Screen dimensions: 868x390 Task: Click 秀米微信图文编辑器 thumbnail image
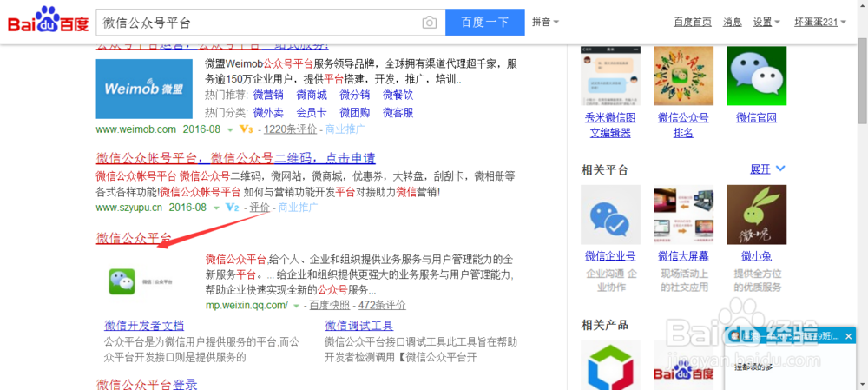(610, 76)
